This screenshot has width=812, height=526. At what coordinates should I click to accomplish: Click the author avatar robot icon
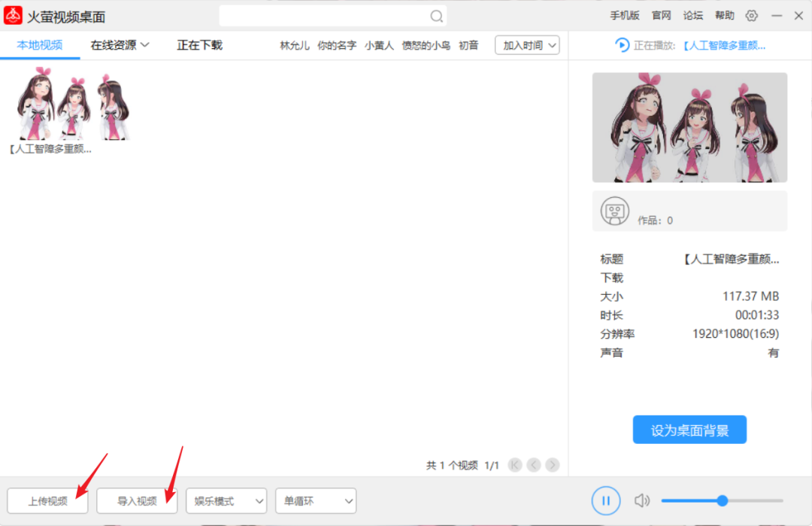615,211
